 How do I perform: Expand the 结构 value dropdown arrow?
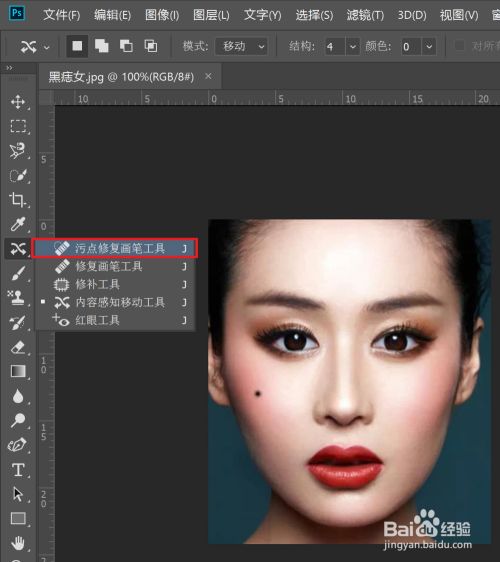(x=353, y=47)
